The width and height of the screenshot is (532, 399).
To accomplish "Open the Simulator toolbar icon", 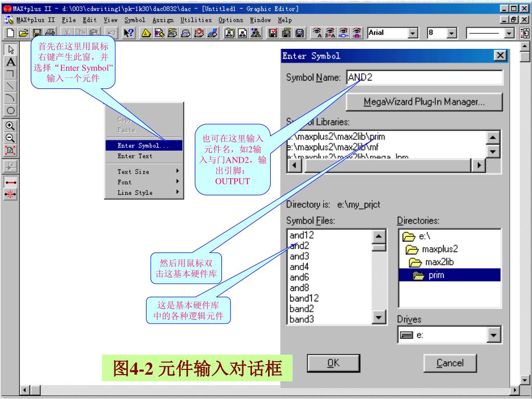I will [185, 33].
